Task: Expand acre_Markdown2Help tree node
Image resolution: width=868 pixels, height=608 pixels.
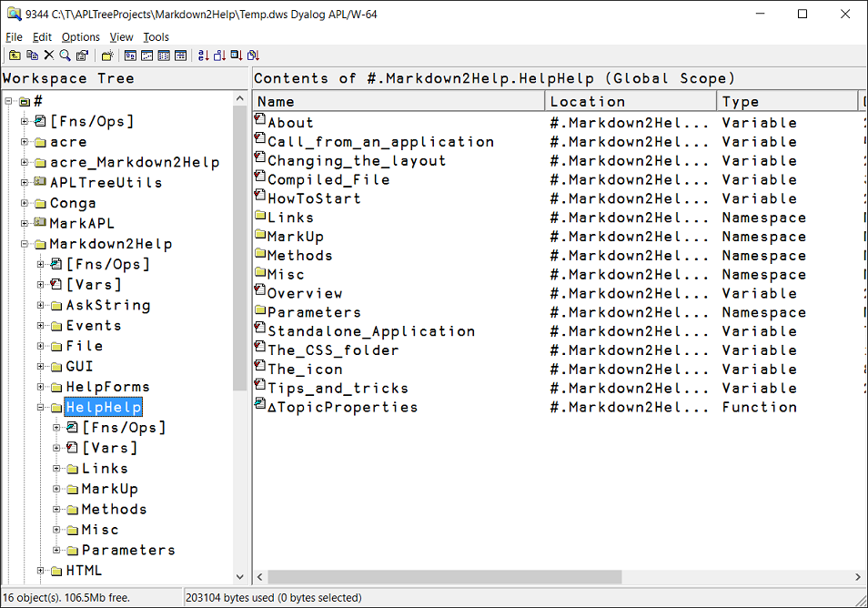Action: tap(25, 162)
